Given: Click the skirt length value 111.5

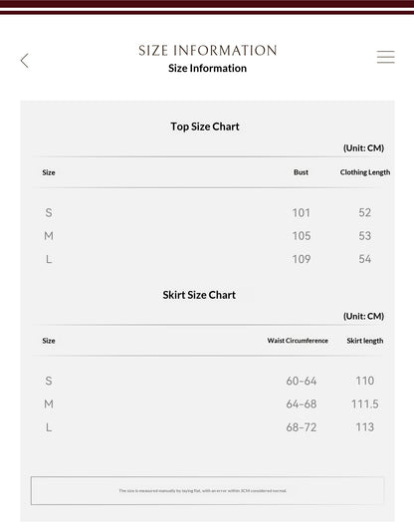Looking at the screenshot, I should 365,404.
